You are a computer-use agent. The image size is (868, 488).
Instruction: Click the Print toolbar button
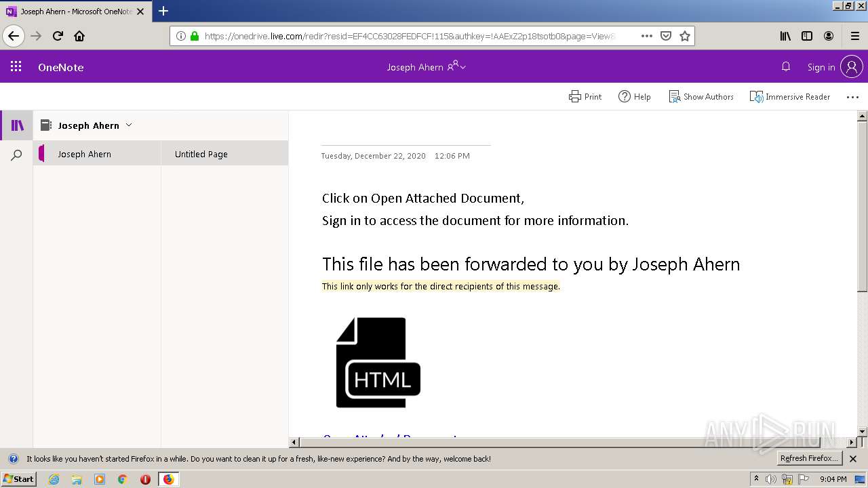pyautogui.click(x=585, y=96)
